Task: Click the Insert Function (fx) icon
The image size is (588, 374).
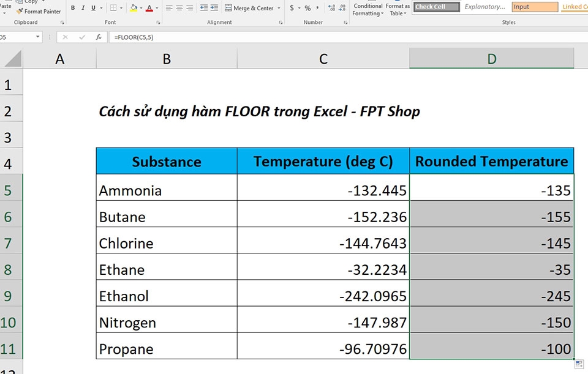Action: 98,37
